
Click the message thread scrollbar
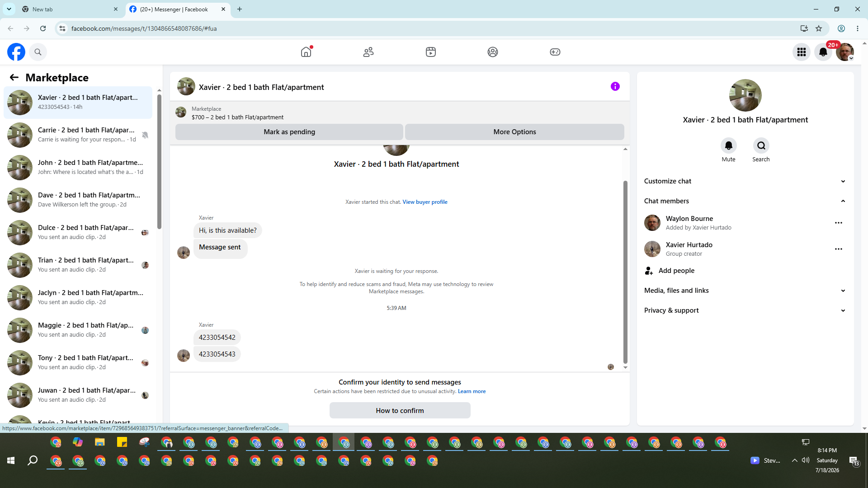625,271
